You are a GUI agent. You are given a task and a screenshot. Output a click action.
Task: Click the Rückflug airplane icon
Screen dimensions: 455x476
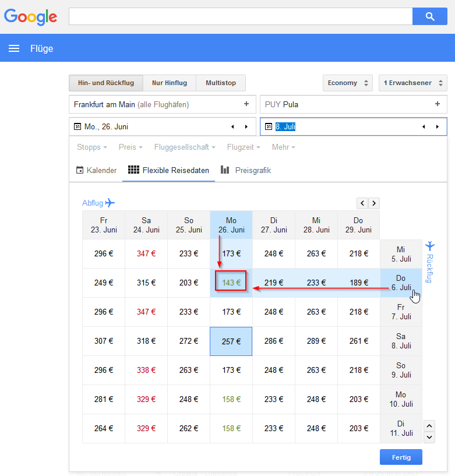[x=430, y=246]
